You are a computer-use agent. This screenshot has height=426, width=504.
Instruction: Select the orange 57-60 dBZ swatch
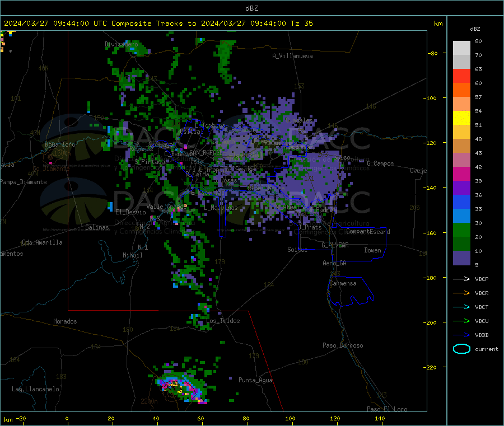point(461,90)
